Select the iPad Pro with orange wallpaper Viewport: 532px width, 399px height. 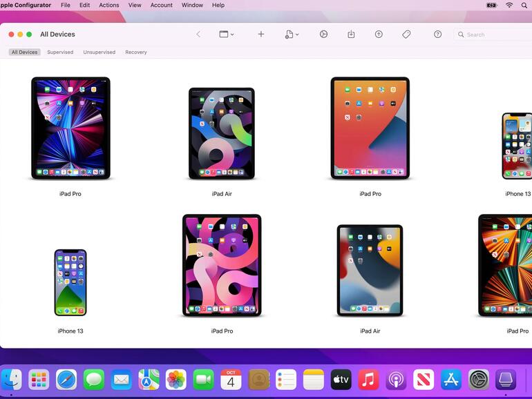(370, 128)
